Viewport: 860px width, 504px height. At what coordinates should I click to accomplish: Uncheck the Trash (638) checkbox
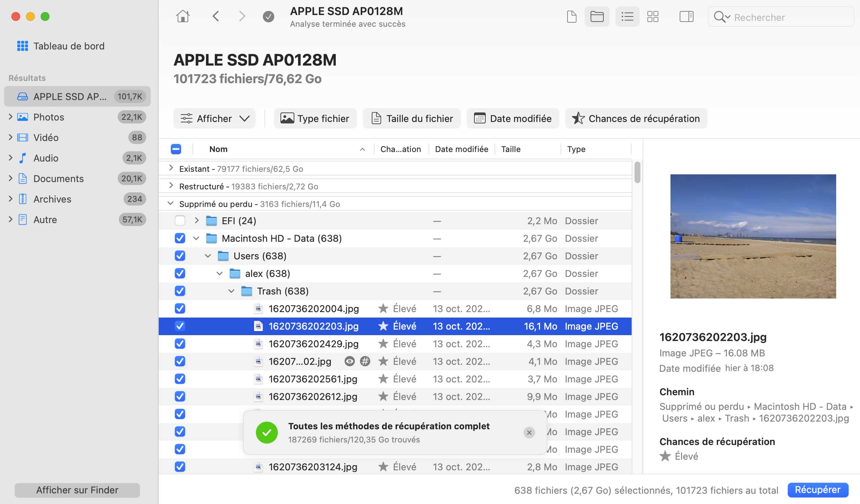pyautogui.click(x=180, y=291)
